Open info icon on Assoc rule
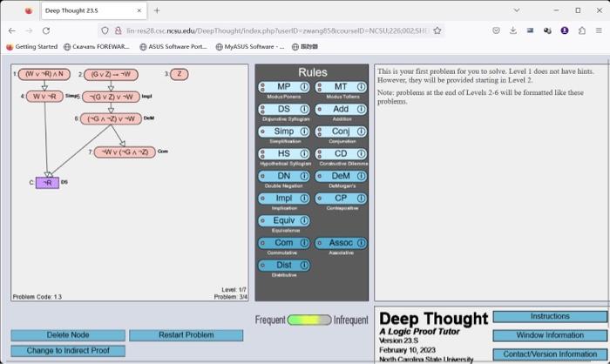 coord(361,243)
